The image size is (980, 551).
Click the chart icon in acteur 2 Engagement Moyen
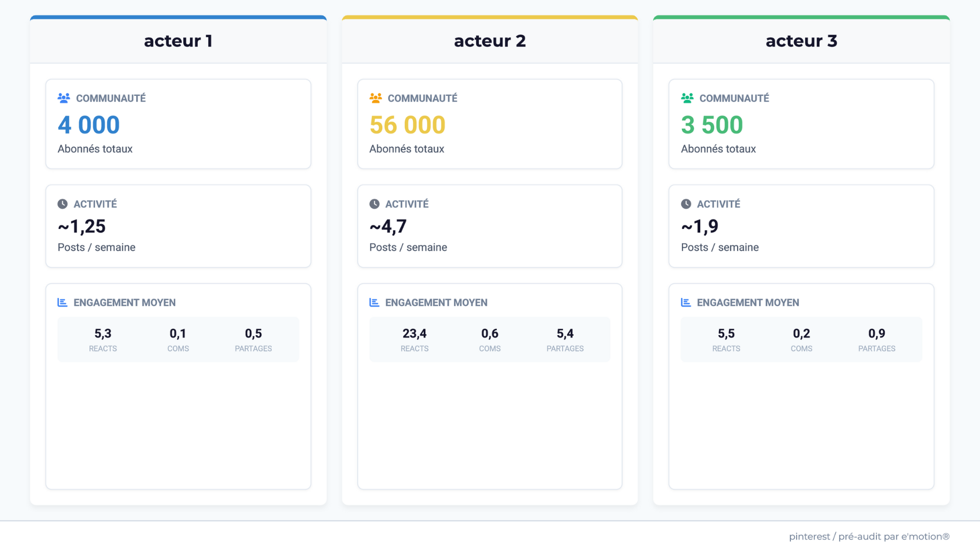pyautogui.click(x=374, y=303)
